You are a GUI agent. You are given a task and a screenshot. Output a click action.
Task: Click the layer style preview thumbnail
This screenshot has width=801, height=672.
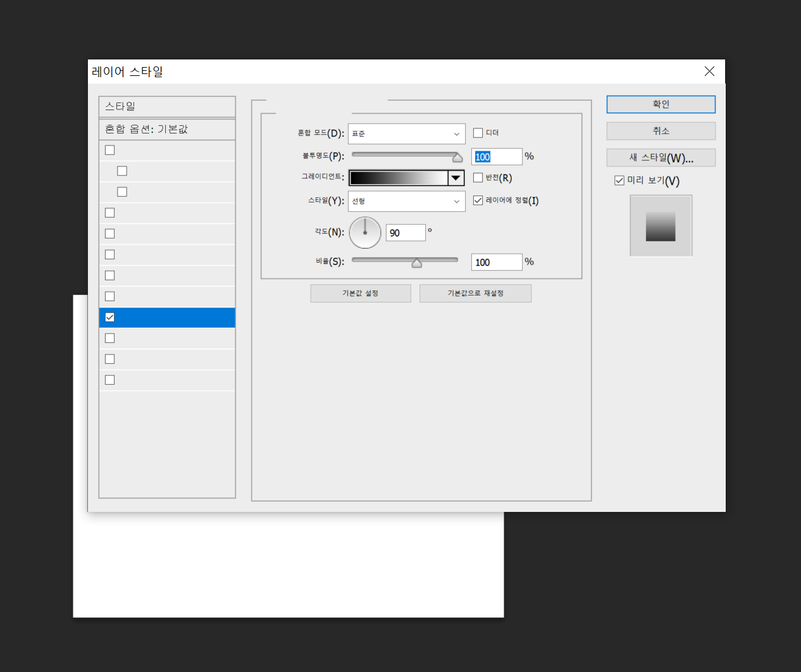coord(661,225)
